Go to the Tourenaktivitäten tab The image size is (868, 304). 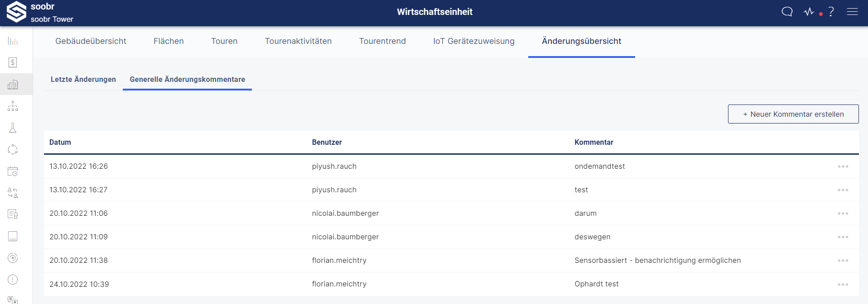(298, 41)
